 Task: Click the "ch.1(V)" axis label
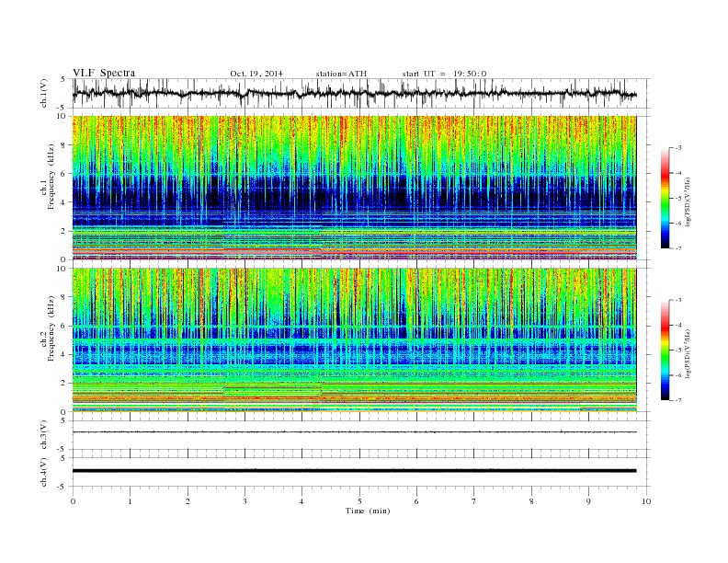(44, 93)
